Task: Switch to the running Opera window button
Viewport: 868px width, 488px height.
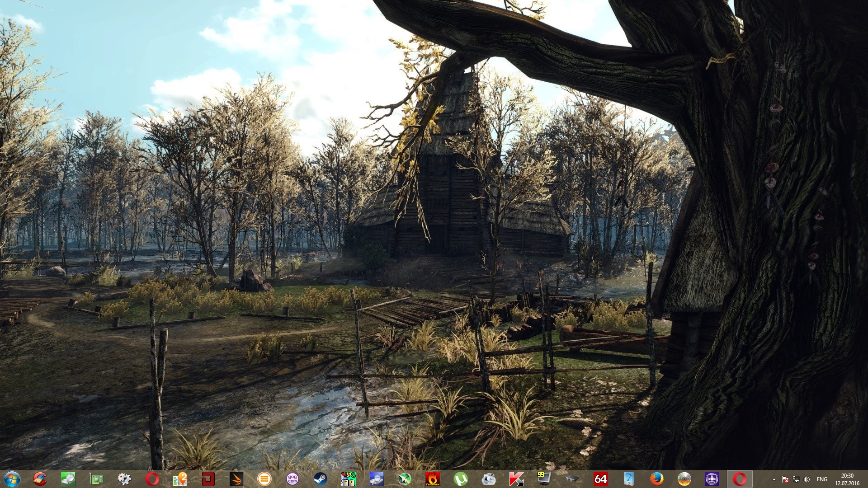Action: pos(740,479)
